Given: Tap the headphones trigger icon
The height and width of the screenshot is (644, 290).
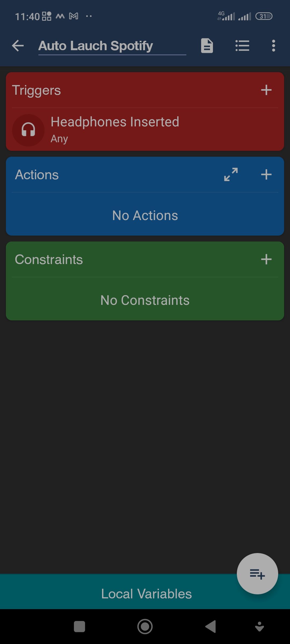Looking at the screenshot, I should (28, 130).
